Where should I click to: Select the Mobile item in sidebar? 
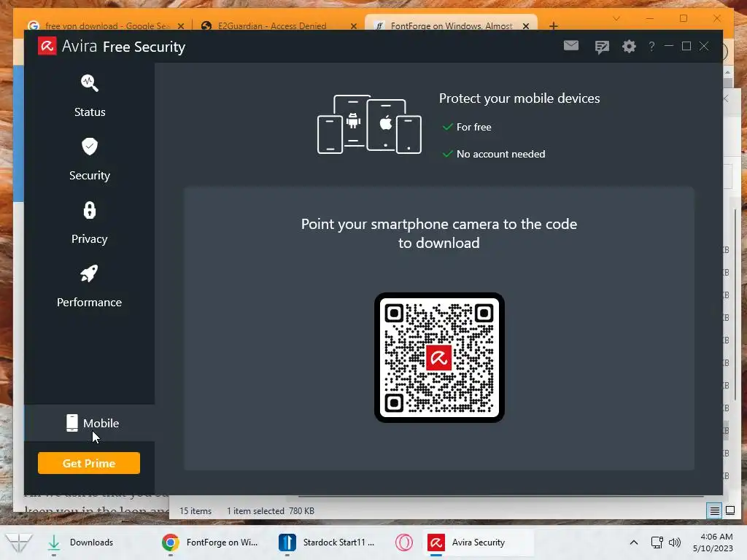[90, 423]
